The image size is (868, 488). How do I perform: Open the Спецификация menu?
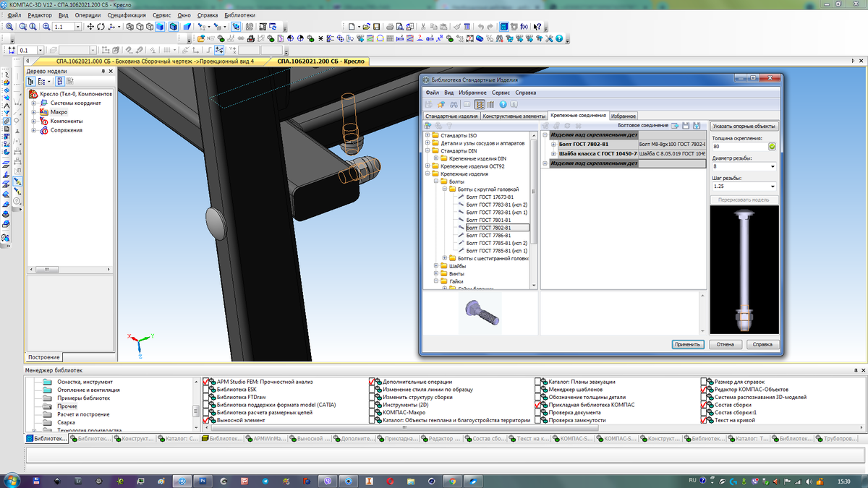tap(127, 15)
